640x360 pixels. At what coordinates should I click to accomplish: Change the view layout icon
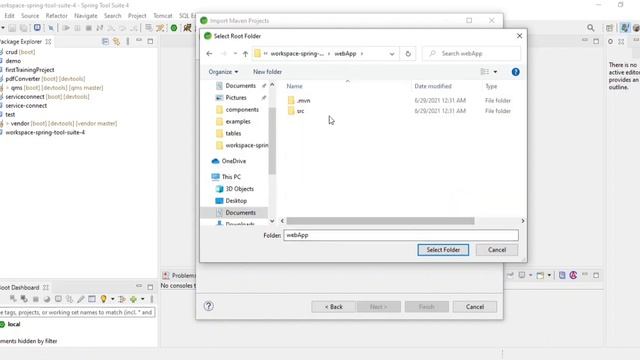485,72
